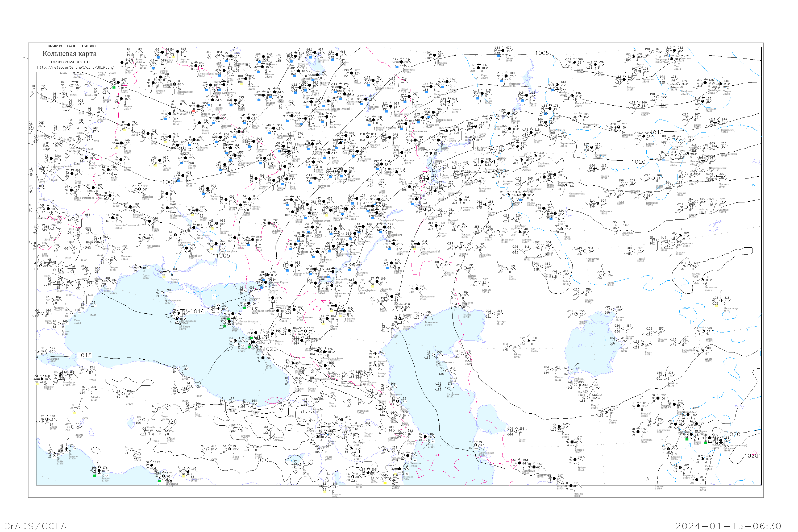Click the station circle marker at Чернигов
This screenshot has height=532, width=798.
183,176
